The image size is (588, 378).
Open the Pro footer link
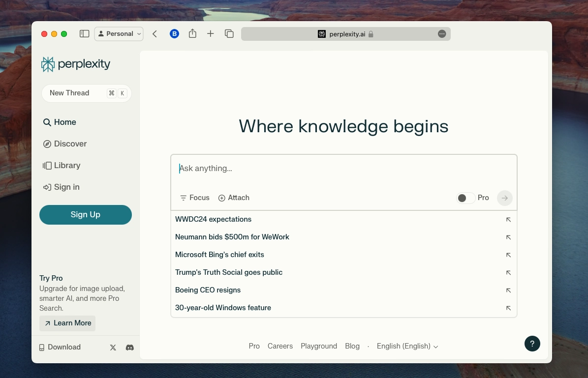point(254,346)
